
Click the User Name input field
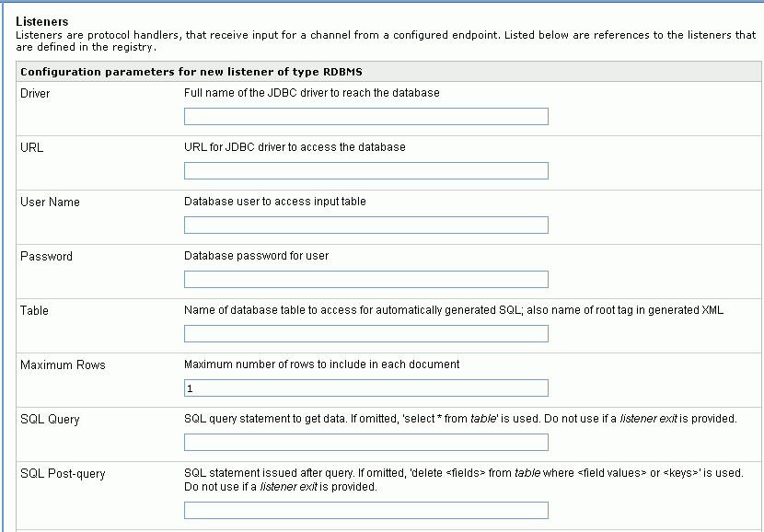(x=365, y=225)
